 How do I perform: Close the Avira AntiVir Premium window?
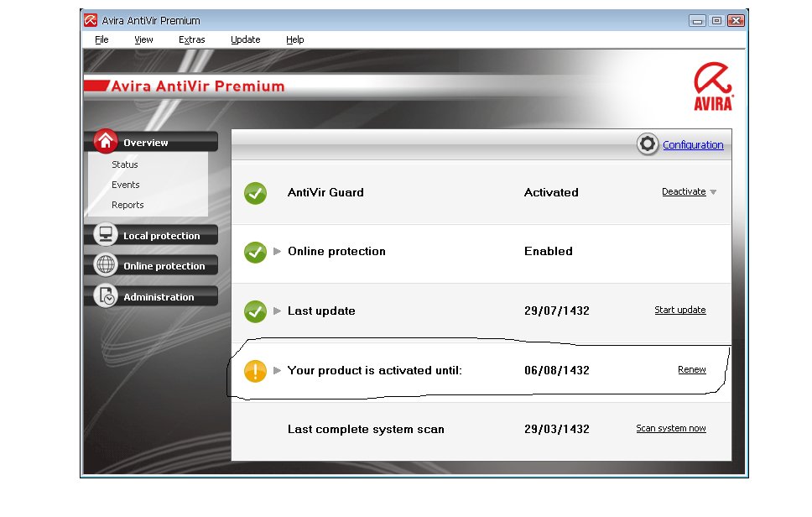click(736, 21)
